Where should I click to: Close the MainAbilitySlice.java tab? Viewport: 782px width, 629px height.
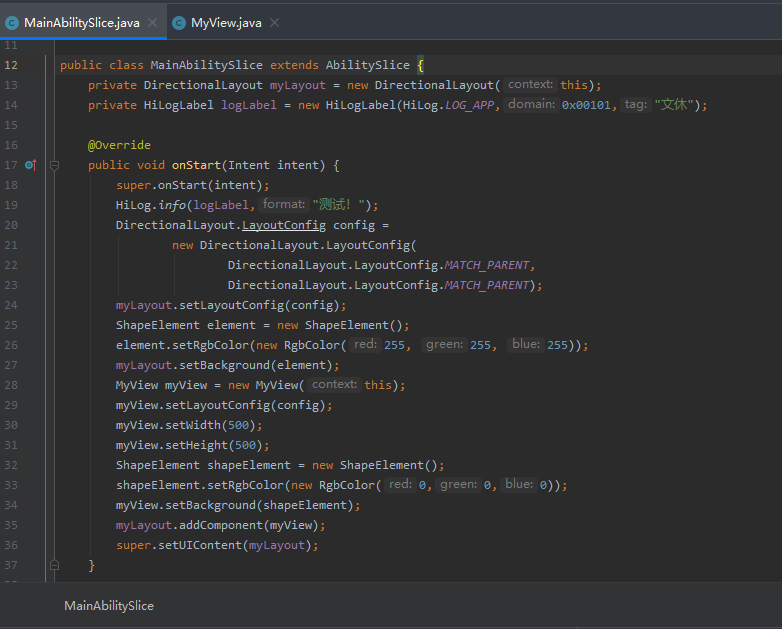point(153,23)
